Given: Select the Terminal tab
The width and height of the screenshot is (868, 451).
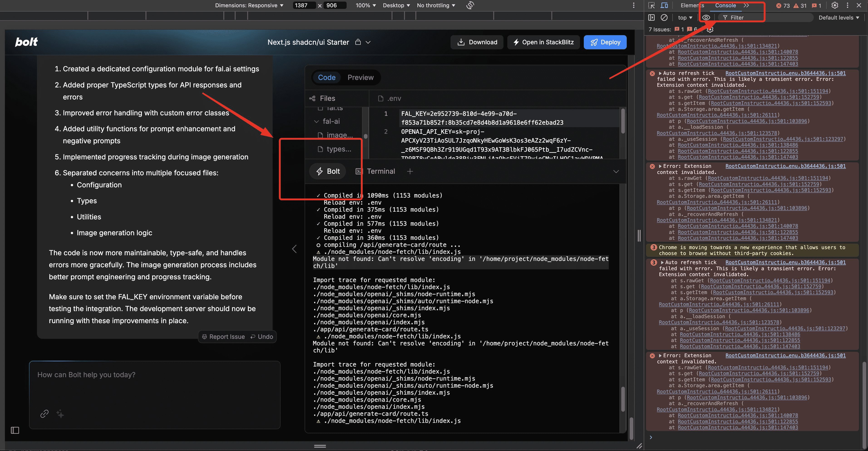Looking at the screenshot, I should click(x=375, y=171).
